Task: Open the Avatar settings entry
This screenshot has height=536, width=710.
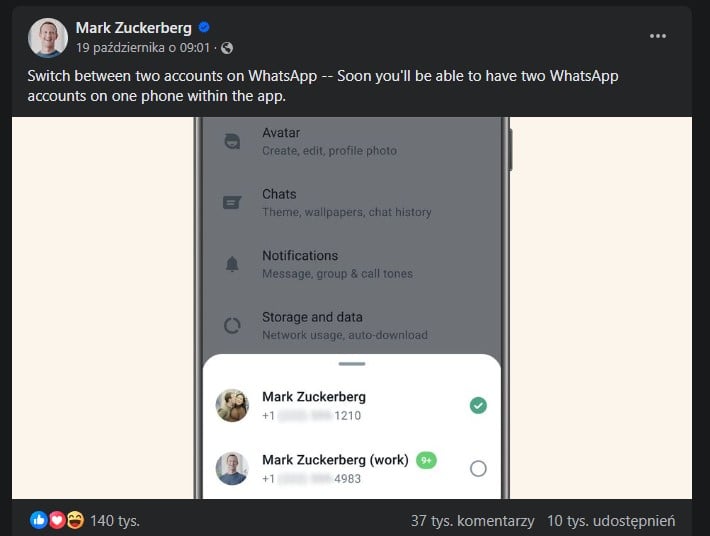Action: [x=329, y=141]
